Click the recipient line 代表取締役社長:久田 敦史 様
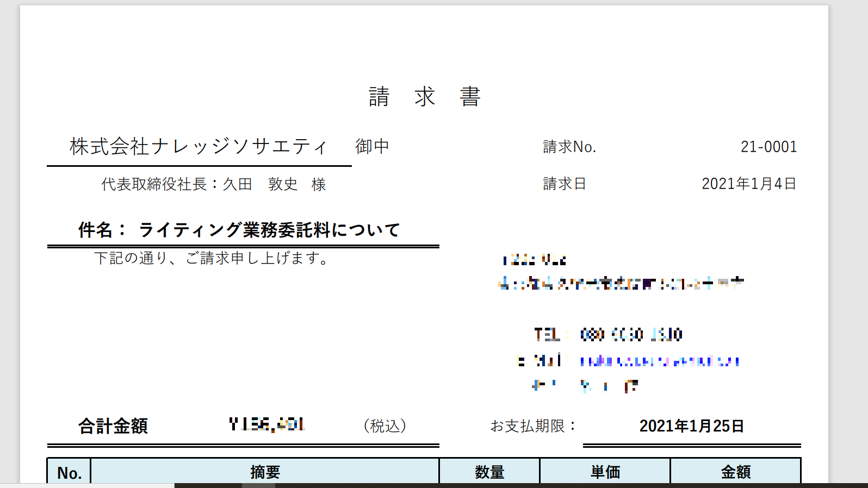The image size is (868, 488). point(213,184)
